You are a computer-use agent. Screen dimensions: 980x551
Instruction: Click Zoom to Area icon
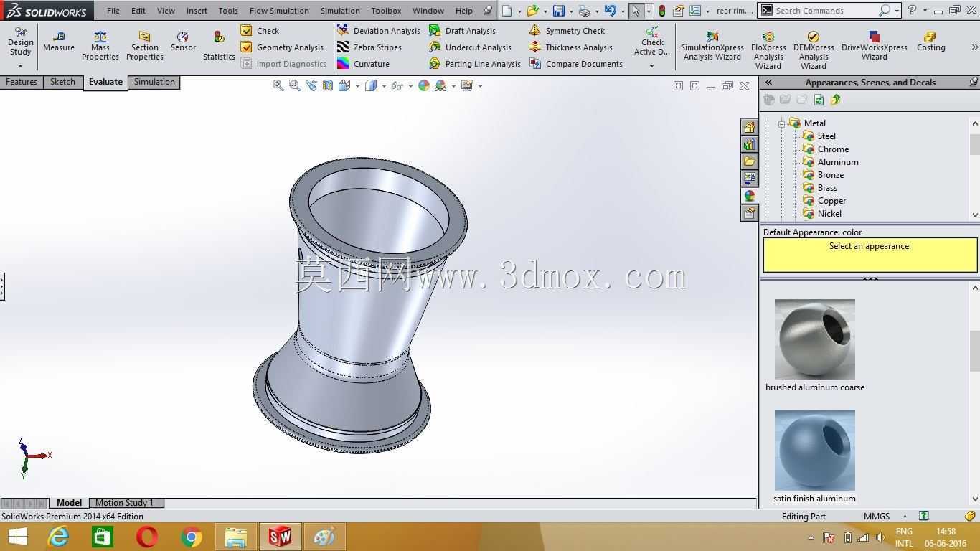[295, 85]
